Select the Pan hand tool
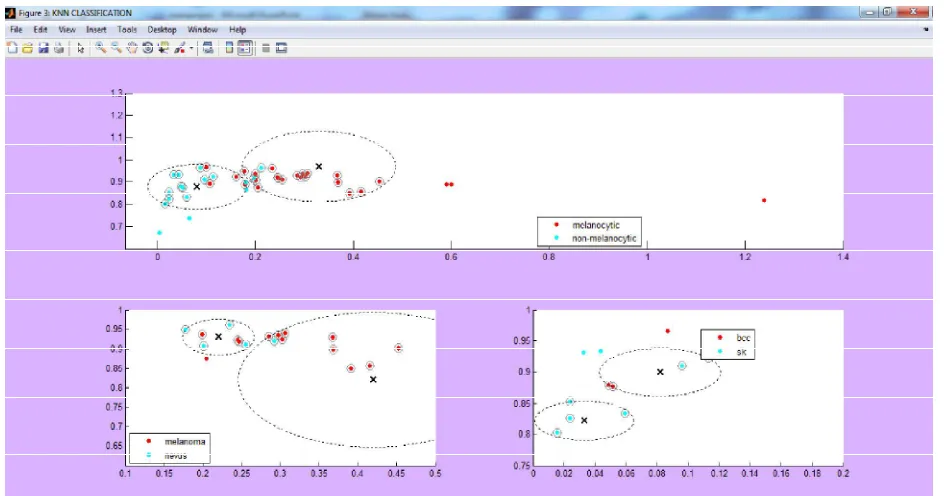 pos(132,48)
